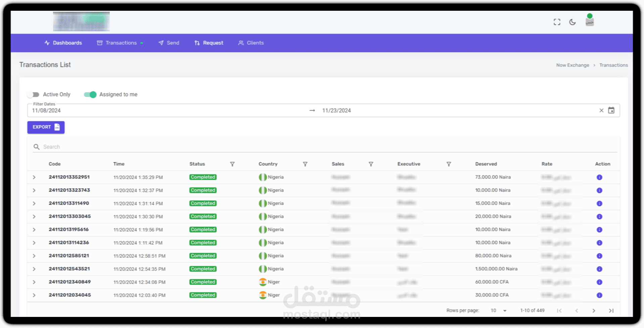This screenshot has height=328, width=644.
Task: Open info action for transaction 24112013352951
Action: [599, 177]
